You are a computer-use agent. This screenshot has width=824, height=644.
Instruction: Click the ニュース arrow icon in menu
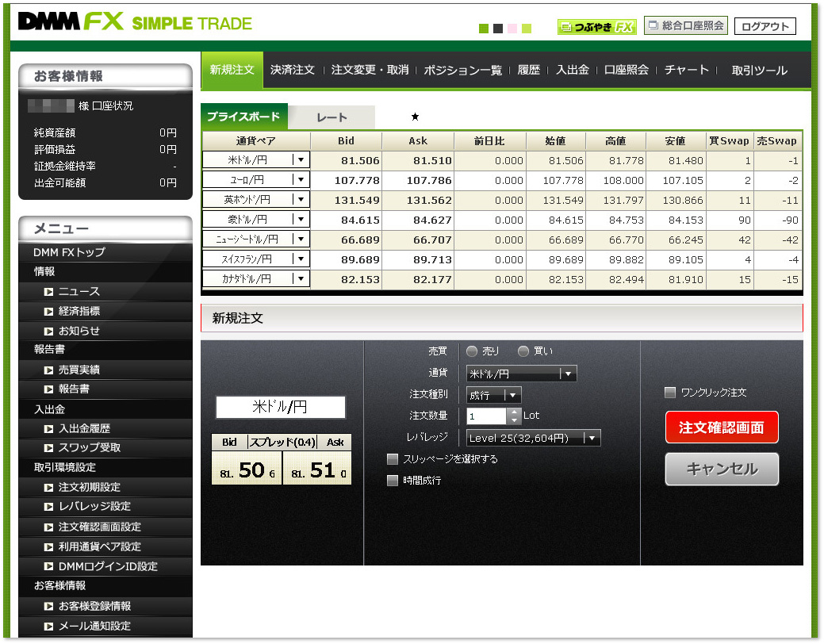point(48,292)
